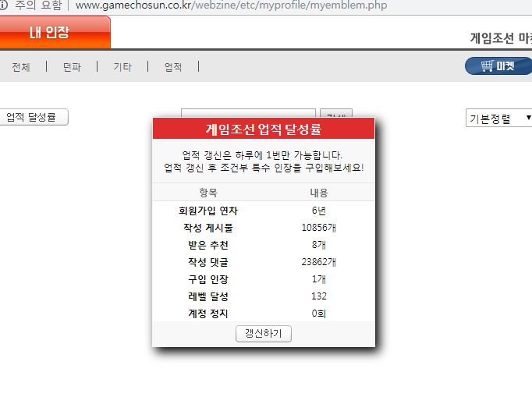Image resolution: width=532 pixels, height=404 pixels.
Task: Click the site info icon in address bar
Action: point(3,5)
